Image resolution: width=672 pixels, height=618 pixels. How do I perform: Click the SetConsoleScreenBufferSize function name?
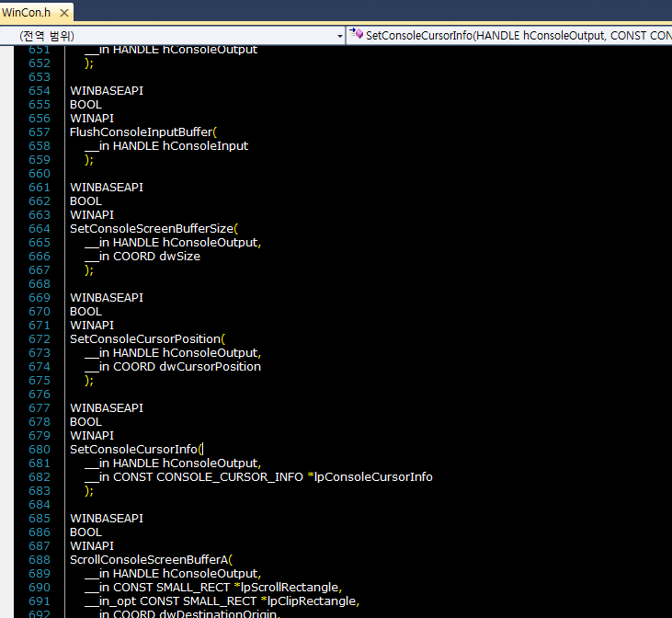click(153, 229)
